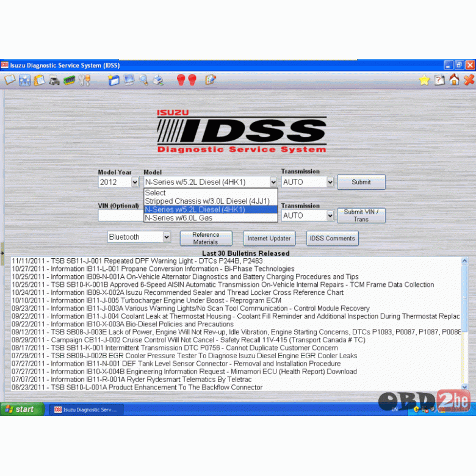476x476 pixels.
Task: Open the Bluetooth connection dropdown
Action: pos(139,237)
